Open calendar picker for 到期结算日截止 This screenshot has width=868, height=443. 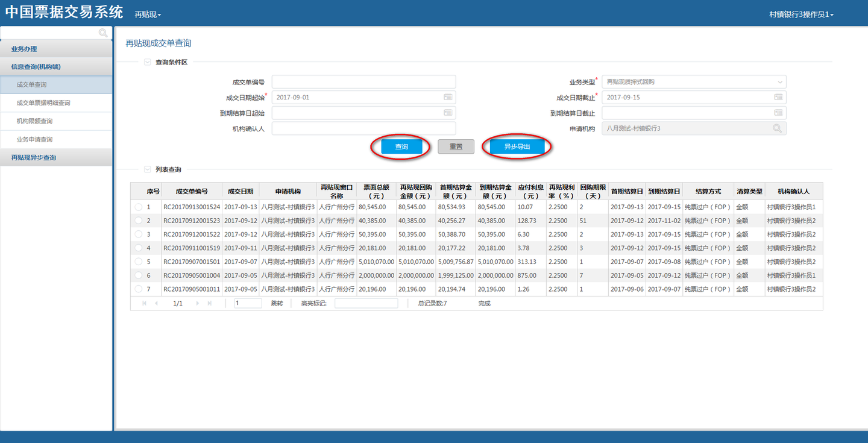pyautogui.click(x=778, y=113)
